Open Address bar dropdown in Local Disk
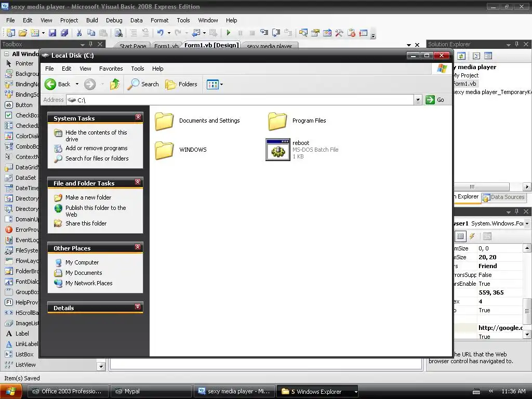This screenshot has height=399, width=532. (x=418, y=100)
